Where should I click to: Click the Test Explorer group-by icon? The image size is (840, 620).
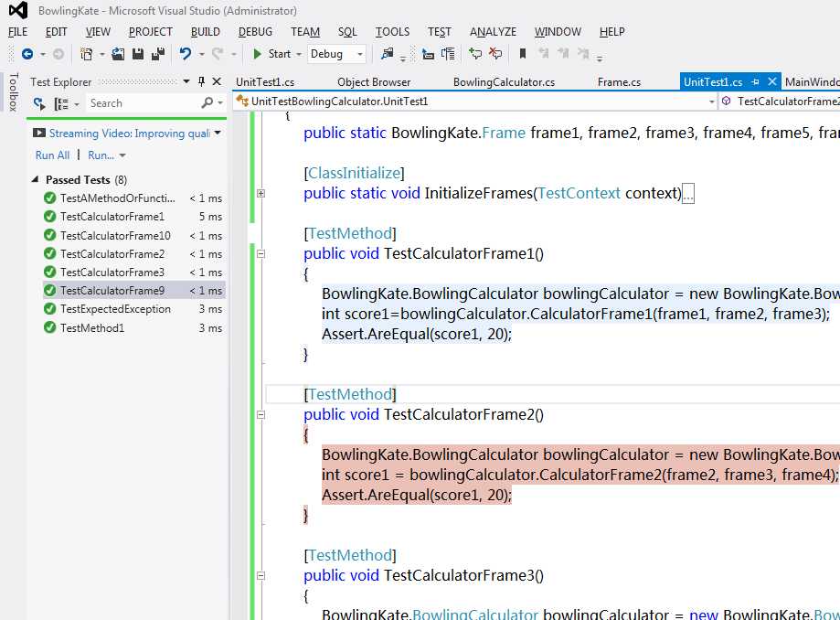tap(61, 103)
